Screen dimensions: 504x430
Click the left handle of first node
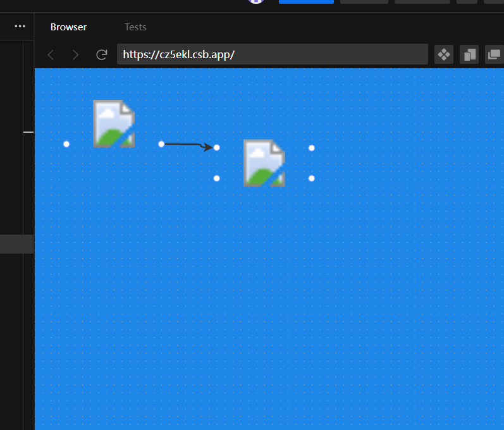pos(66,144)
